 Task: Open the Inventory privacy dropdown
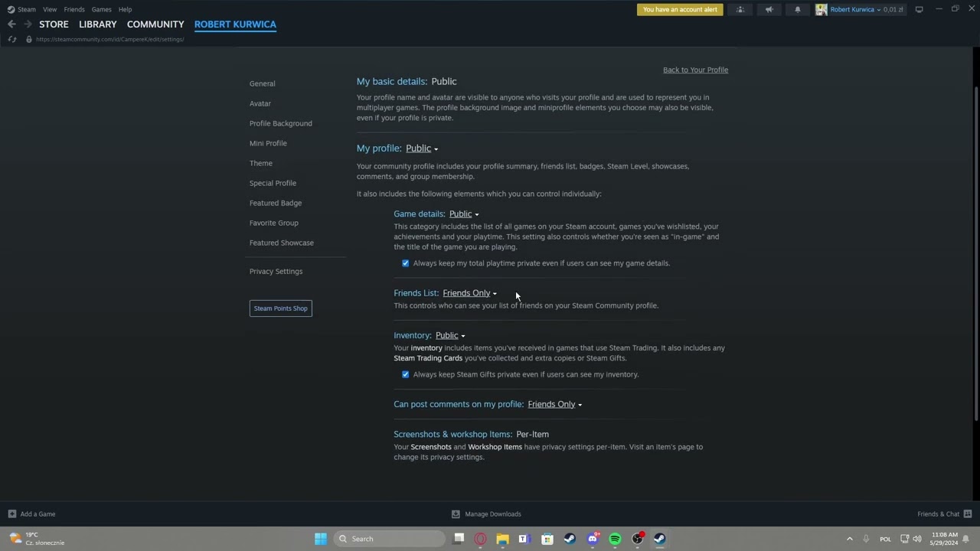(450, 335)
